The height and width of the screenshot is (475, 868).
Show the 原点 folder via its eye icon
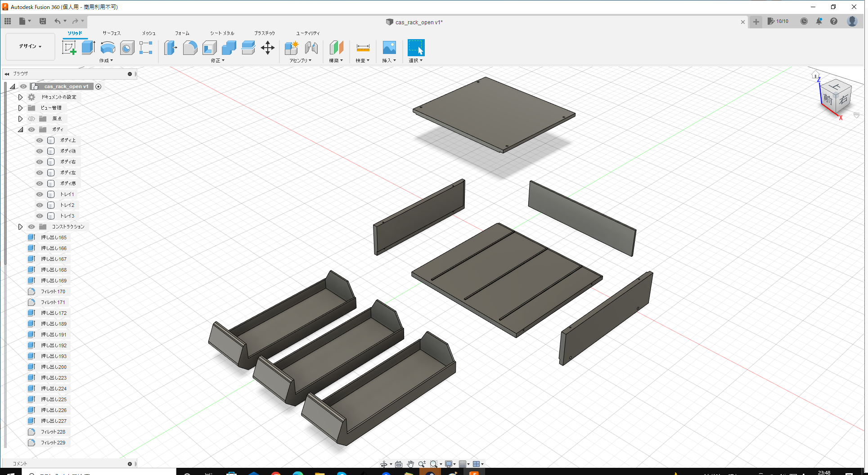31,118
